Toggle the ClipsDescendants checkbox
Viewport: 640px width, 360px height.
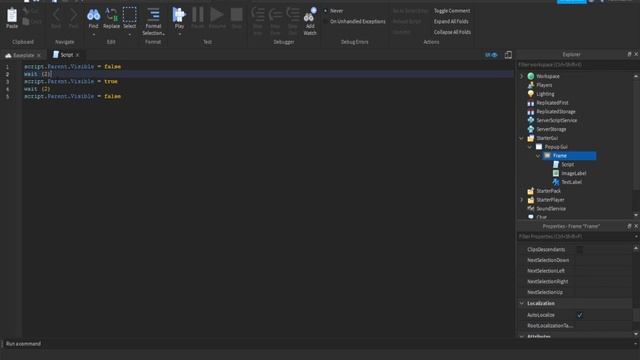click(580, 249)
